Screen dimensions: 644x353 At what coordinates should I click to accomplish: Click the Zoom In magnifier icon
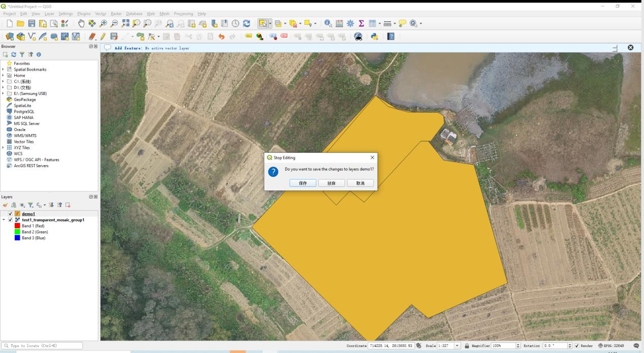point(104,23)
